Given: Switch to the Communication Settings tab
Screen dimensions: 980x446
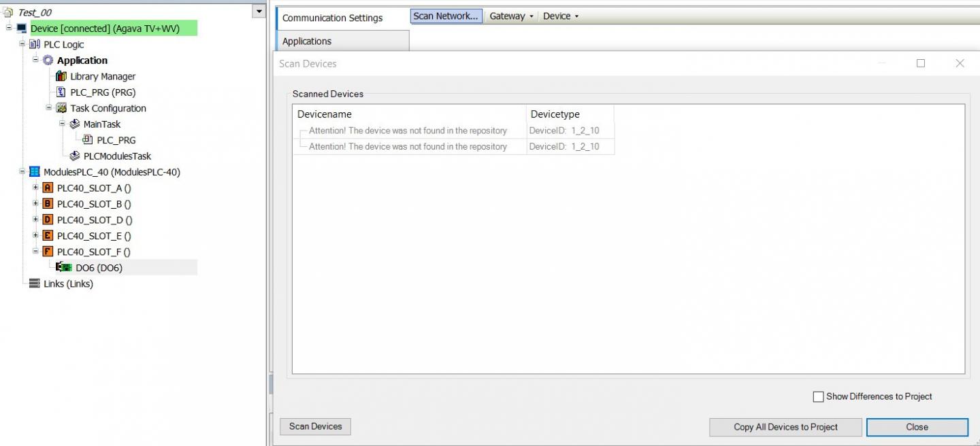Looking at the screenshot, I should click(332, 18).
